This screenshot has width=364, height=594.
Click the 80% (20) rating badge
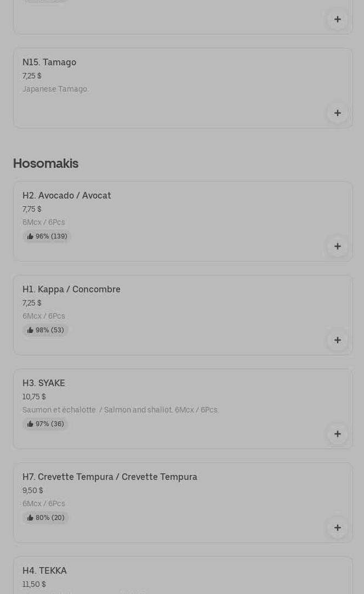(46, 518)
